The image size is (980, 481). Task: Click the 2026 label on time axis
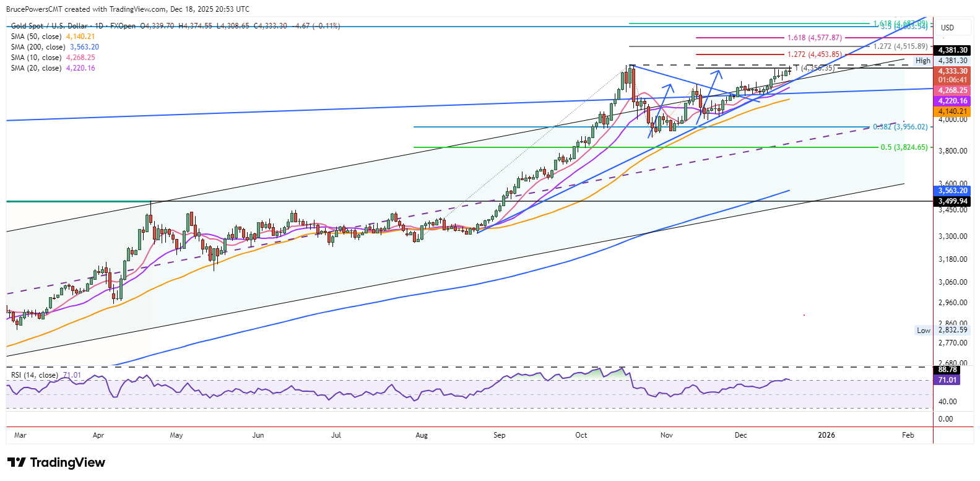point(826,435)
